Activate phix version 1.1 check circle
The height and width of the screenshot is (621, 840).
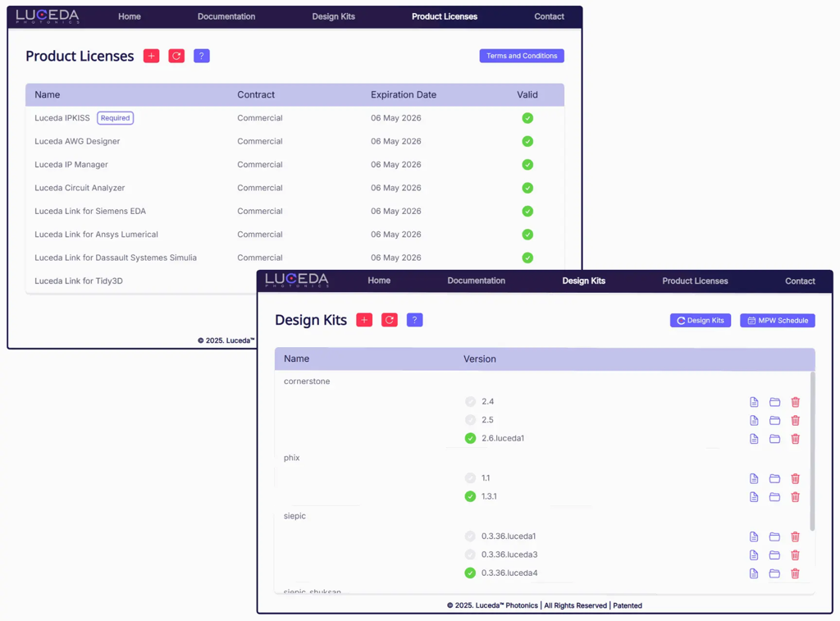pos(470,478)
